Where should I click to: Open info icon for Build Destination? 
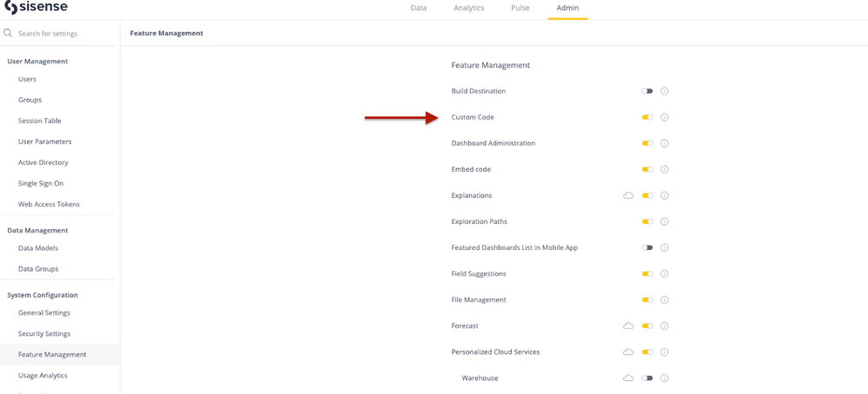coord(665,91)
